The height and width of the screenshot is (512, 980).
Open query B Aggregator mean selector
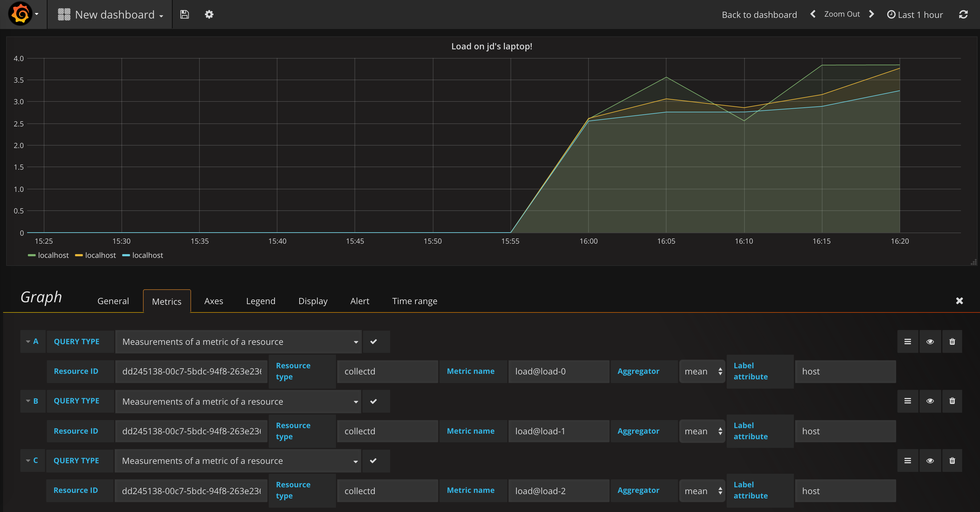point(702,431)
